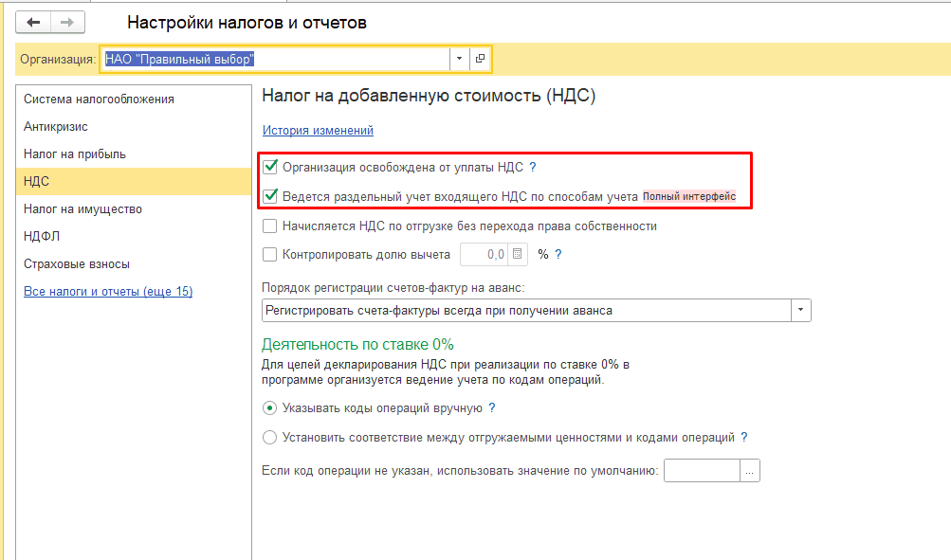
Task: Click help mark for manual operation codes
Action: 492,408
